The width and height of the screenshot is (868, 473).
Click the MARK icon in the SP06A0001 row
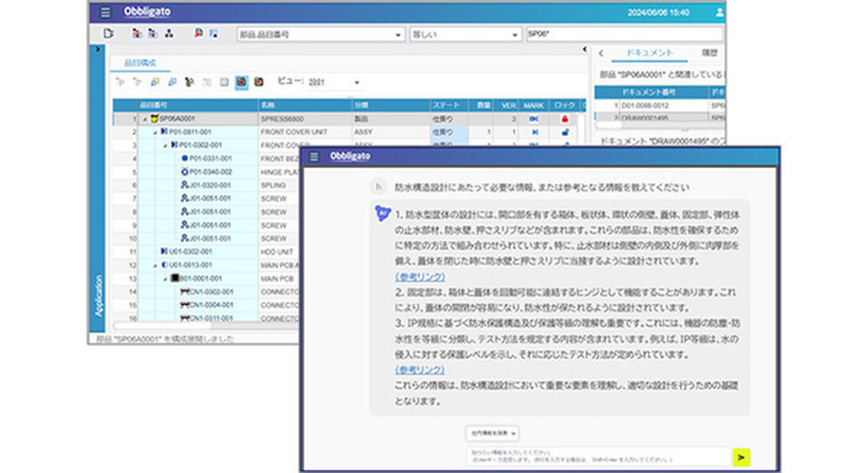click(x=533, y=118)
